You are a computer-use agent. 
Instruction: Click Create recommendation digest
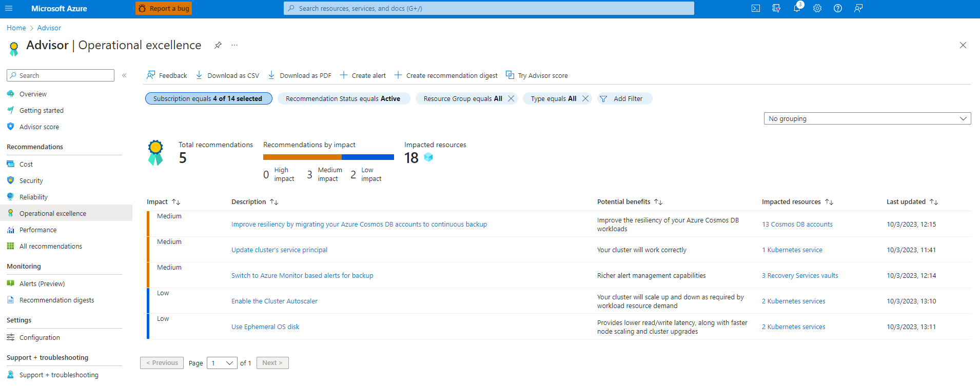point(446,75)
